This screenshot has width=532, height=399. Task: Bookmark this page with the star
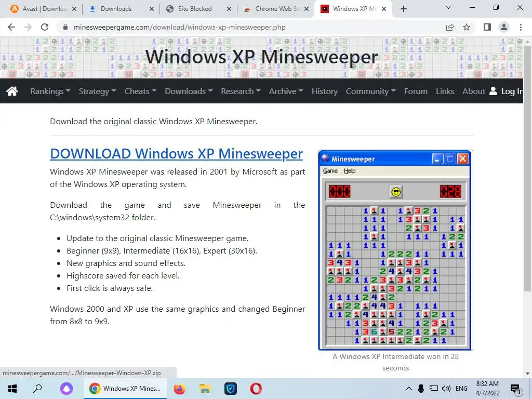pos(467,27)
